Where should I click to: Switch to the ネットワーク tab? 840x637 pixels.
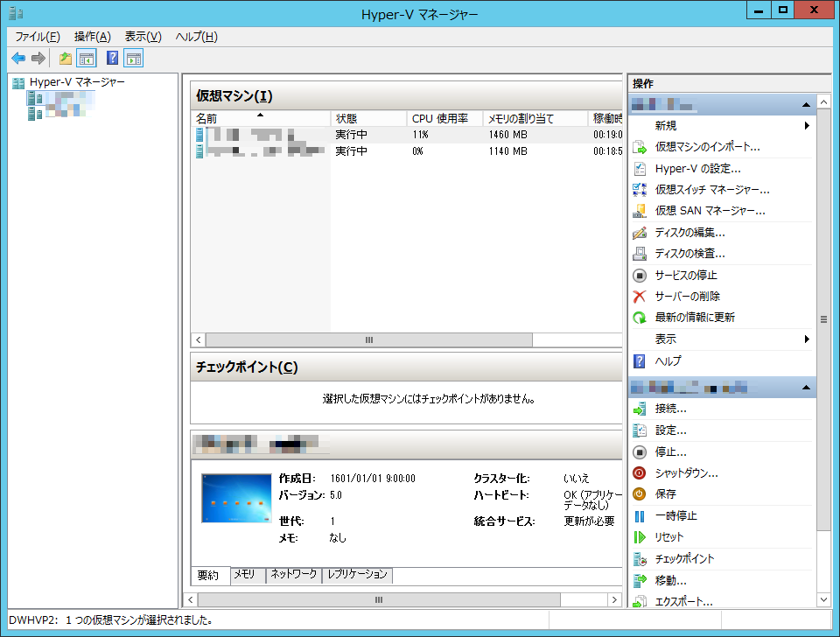[x=294, y=574]
